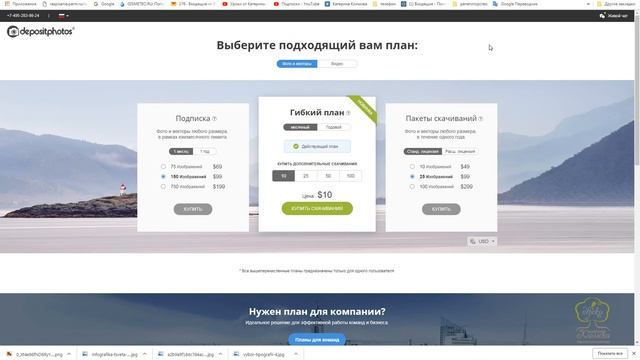Click the phone number in top bar

click(23, 16)
